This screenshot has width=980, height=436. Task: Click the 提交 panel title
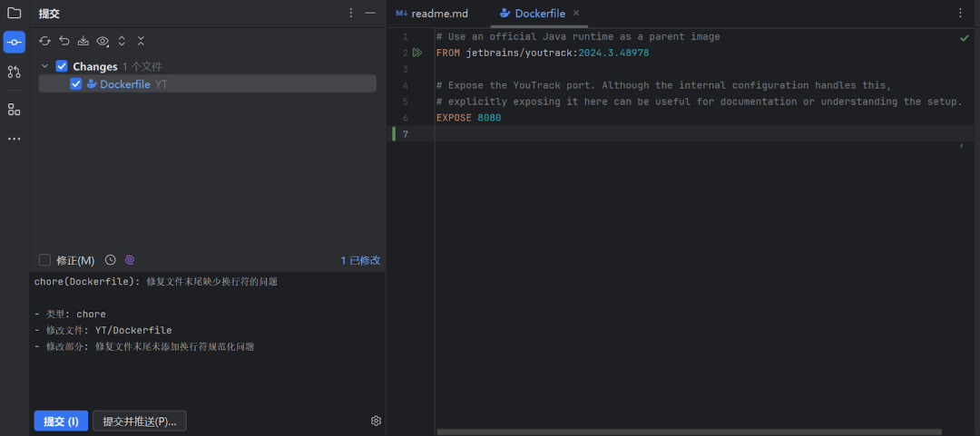49,14
